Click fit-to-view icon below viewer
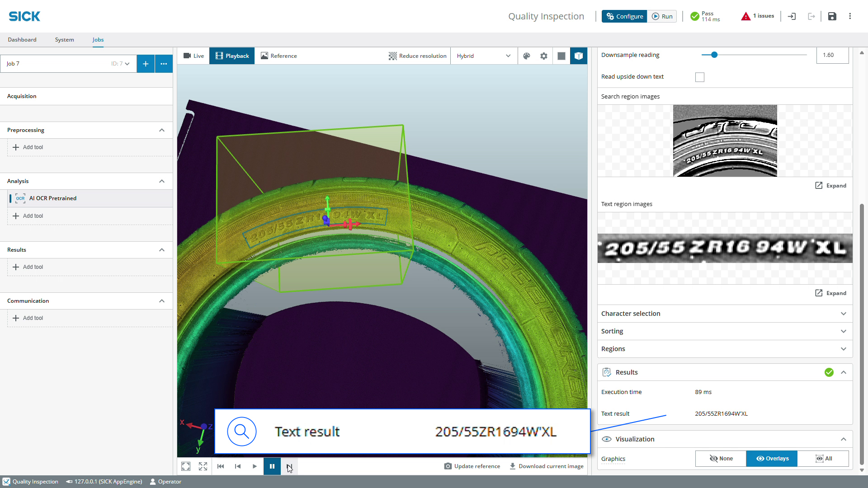 (186, 466)
